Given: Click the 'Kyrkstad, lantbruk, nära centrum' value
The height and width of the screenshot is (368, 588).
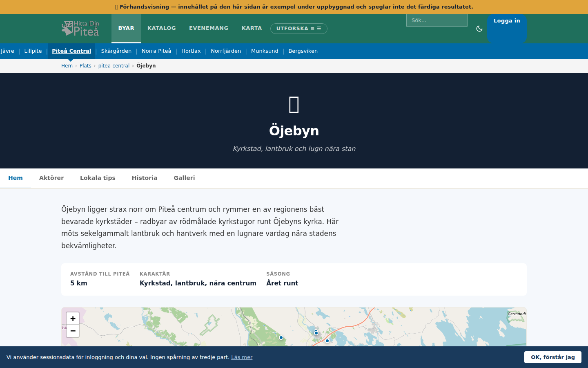Looking at the screenshot, I should [x=198, y=283].
